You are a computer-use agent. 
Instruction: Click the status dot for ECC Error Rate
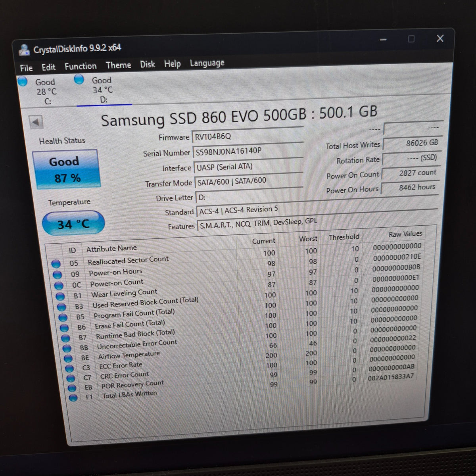pyautogui.click(x=69, y=369)
